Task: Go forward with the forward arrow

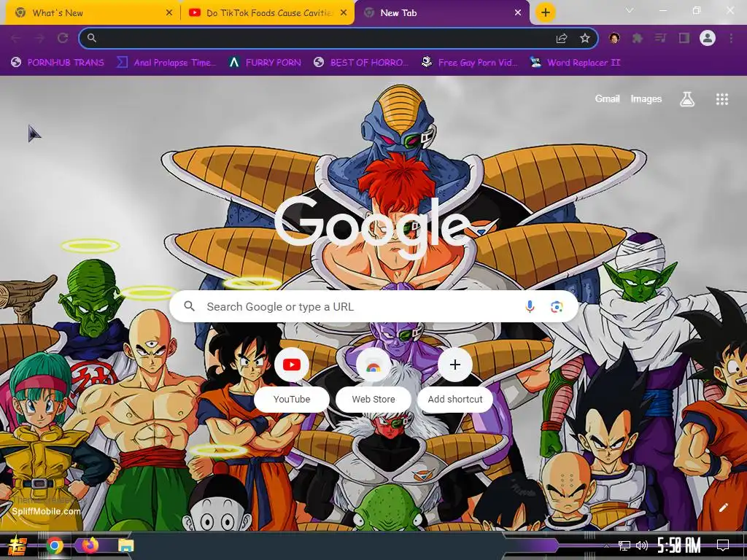Action: (x=39, y=38)
